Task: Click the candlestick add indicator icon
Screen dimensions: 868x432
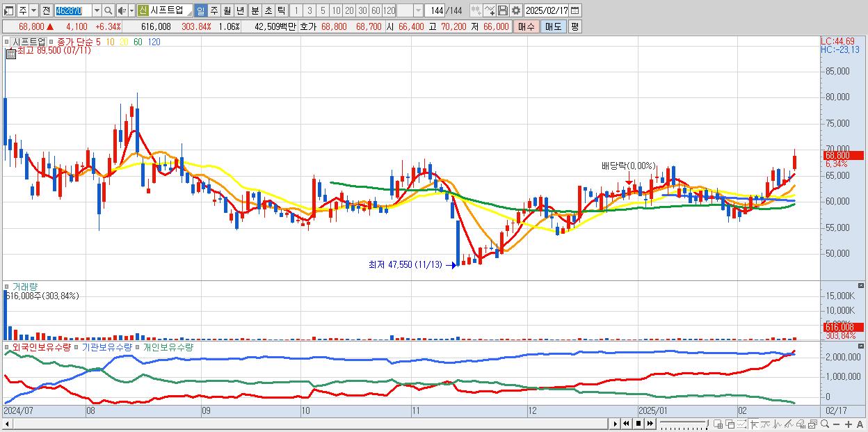Action: 476,10
